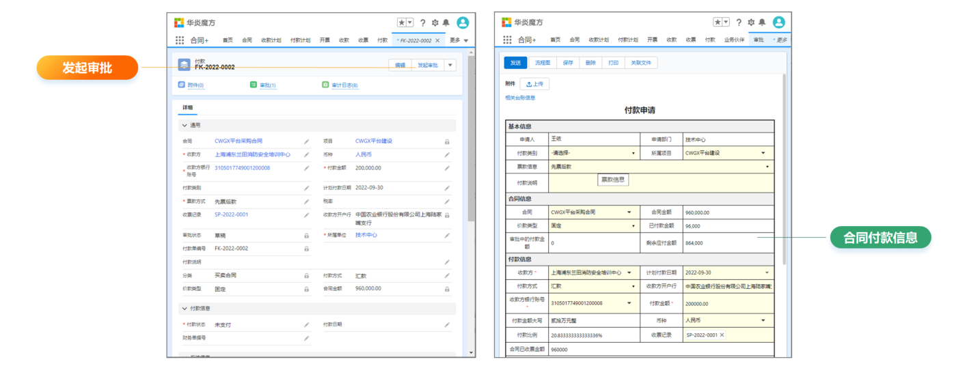The image size is (980, 392).
Task: Open the 更多 tabs menu in left window
Action: pos(459,40)
